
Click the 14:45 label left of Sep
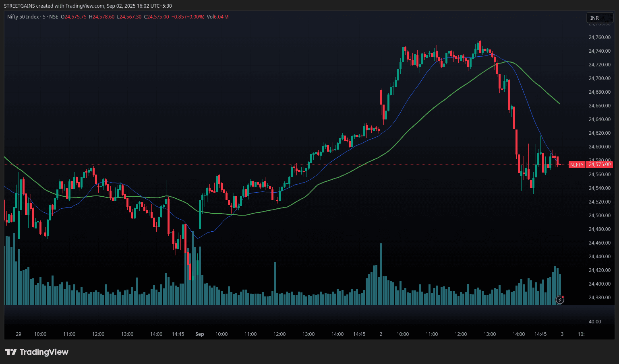click(x=178, y=334)
